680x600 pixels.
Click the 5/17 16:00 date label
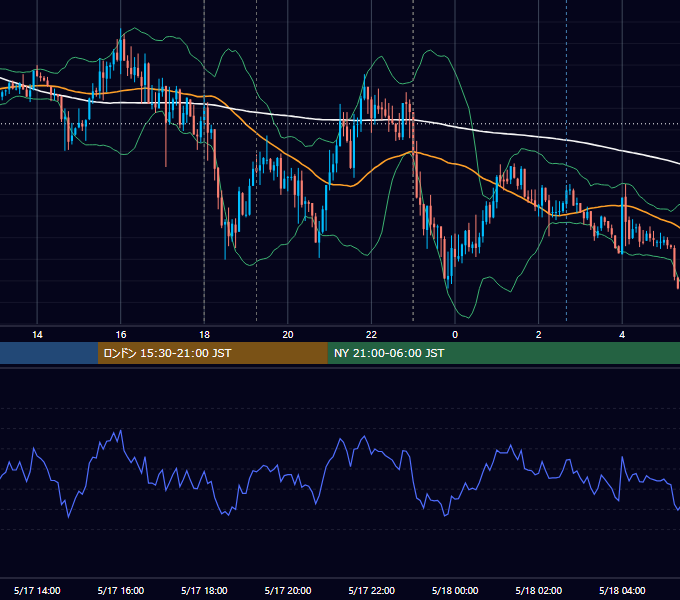pos(121,590)
